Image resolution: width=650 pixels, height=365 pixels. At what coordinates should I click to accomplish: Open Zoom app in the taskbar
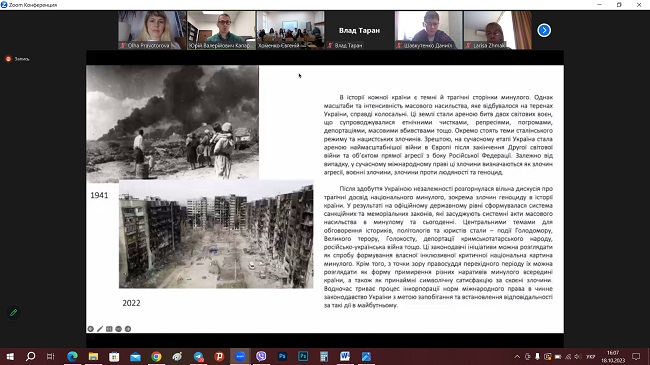[x=240, y=356]
